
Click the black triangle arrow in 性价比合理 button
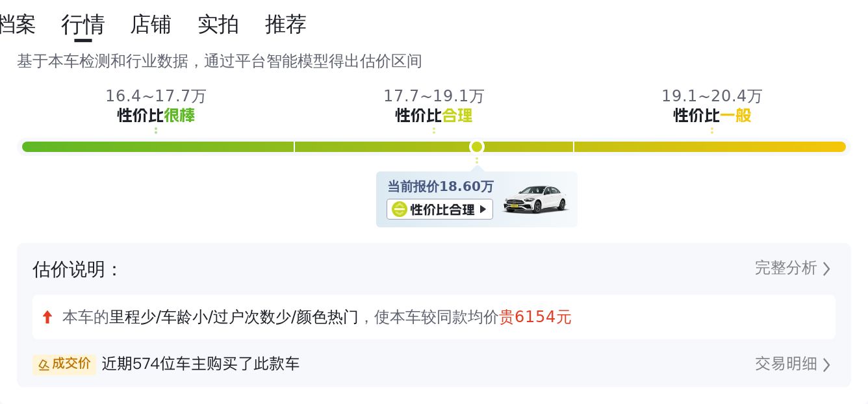coord(483,209)
